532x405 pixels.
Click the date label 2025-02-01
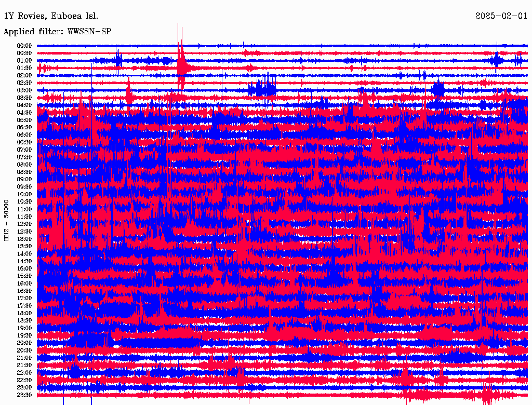coord(501,16)
